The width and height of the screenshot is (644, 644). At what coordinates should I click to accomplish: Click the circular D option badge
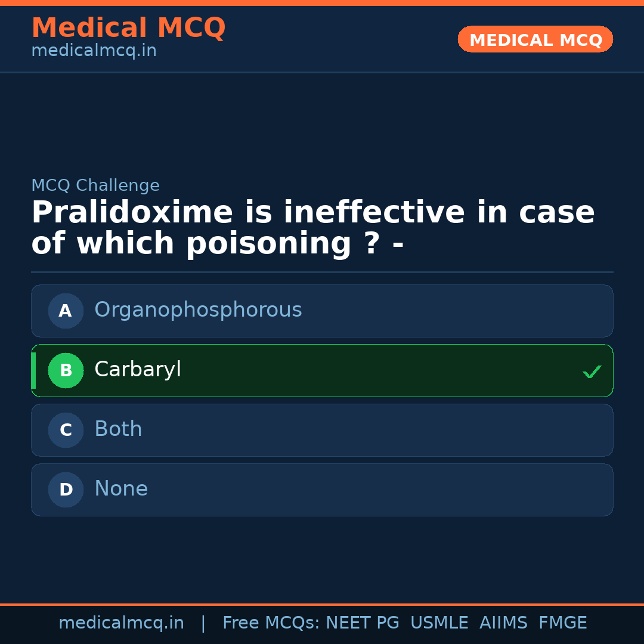66,490
